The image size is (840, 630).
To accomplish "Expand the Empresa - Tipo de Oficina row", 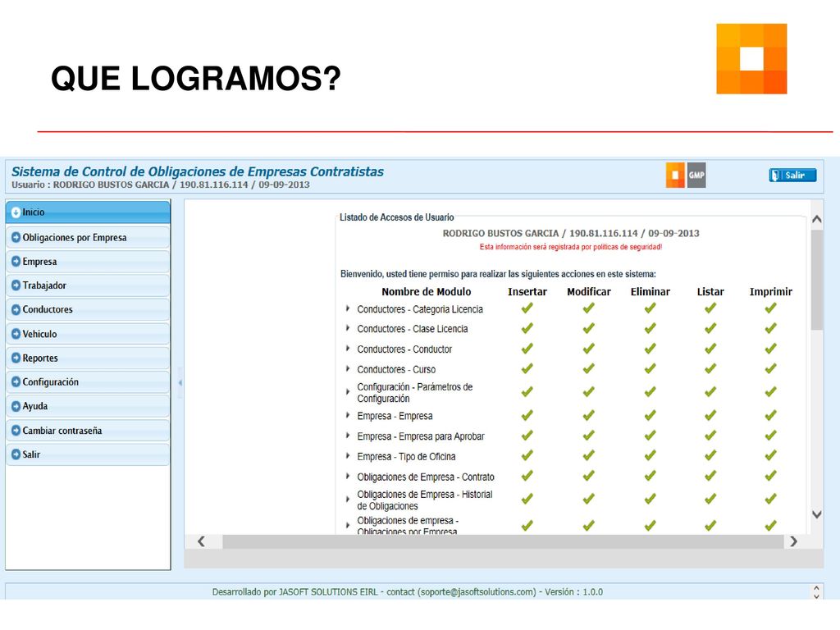I will (x=348, y=456).
